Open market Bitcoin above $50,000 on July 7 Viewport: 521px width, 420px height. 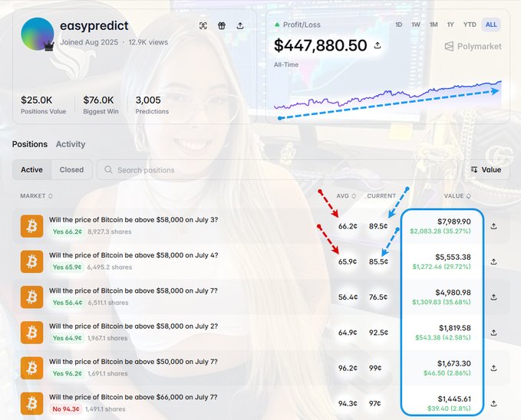point(134,362)
